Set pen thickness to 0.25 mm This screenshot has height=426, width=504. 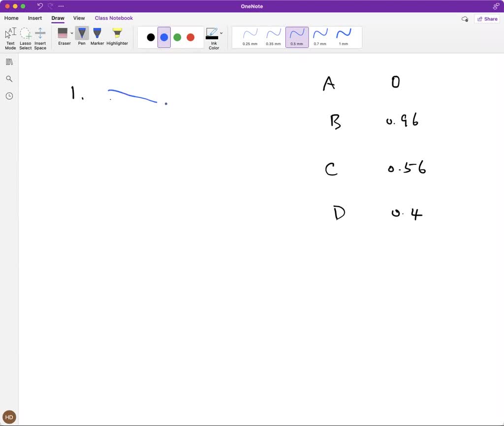250,37
